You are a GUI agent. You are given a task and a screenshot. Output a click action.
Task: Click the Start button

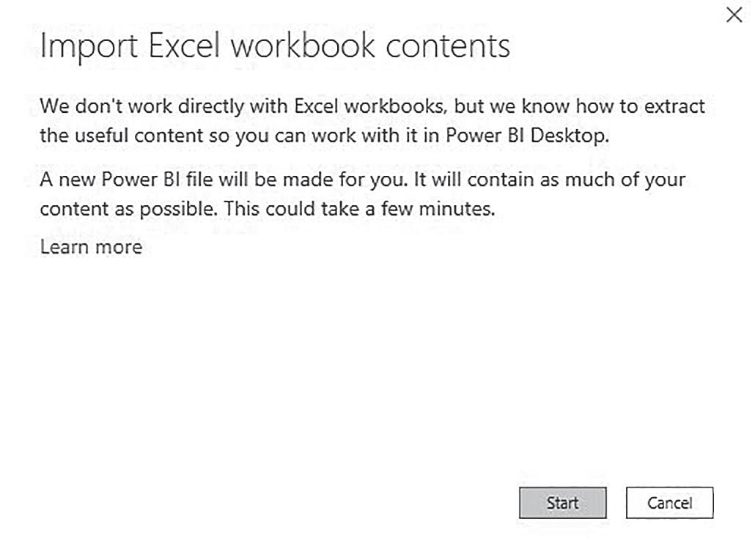[562, 503]
